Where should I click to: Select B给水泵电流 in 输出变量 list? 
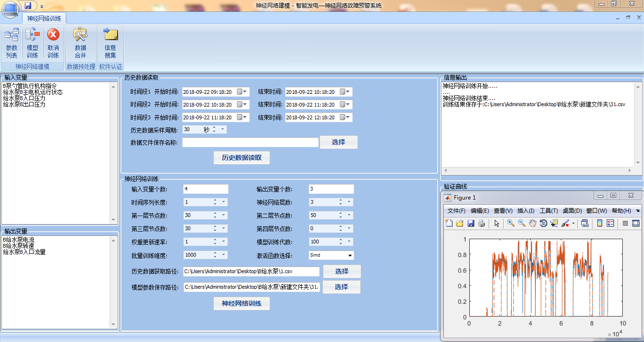coord(18,240)
